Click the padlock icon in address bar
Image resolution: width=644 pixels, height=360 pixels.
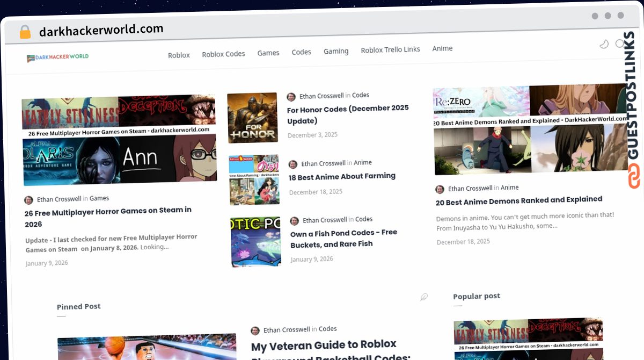pos(25,32)
